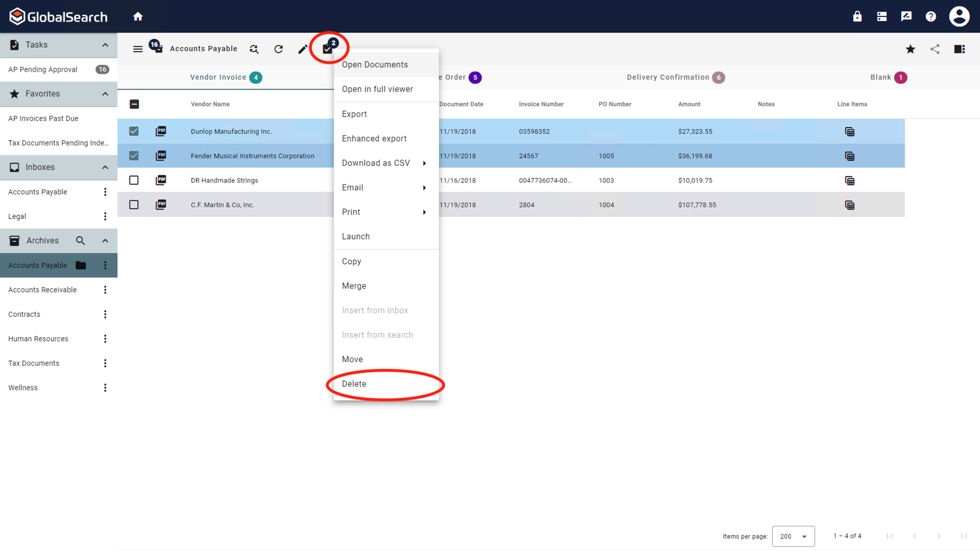This screenshot has width=980, height=551.
Task: Select the pencil edit icon
Action: click(x=303, y=49)
